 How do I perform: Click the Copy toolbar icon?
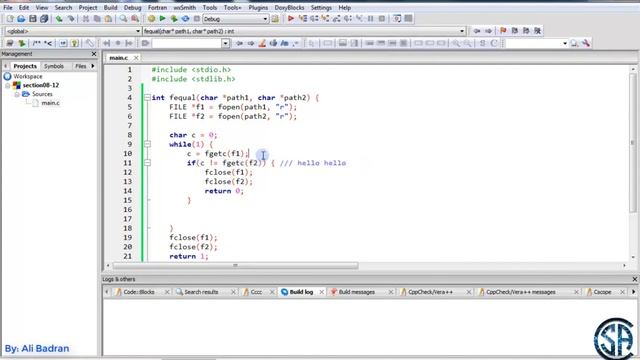coord(97,19)
